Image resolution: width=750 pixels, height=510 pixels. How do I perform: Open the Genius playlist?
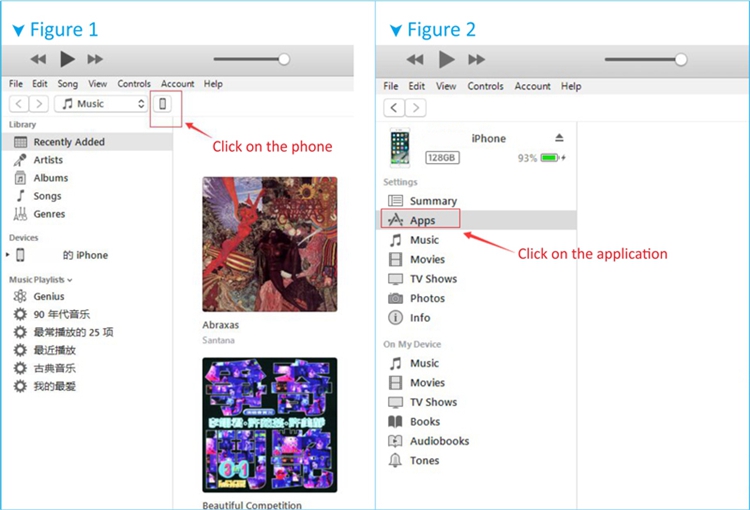pyautogui.click(x=48, y=296)
